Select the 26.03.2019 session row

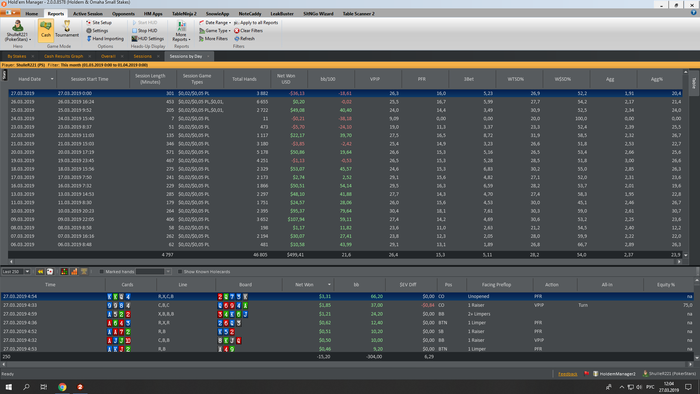345,102
